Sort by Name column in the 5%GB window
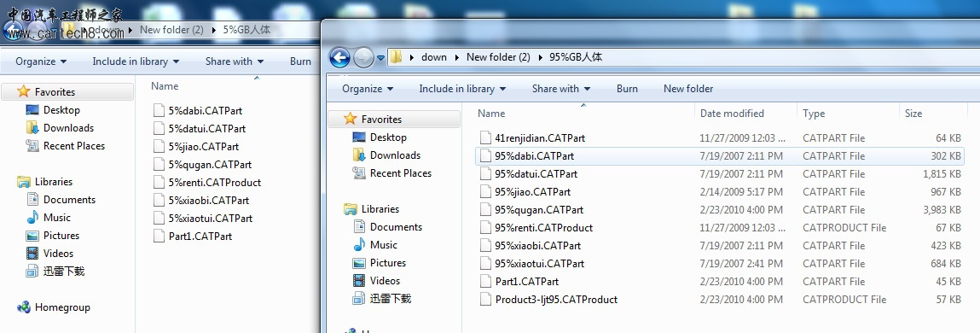Viewport: 980px width, 333px height. 165,86
